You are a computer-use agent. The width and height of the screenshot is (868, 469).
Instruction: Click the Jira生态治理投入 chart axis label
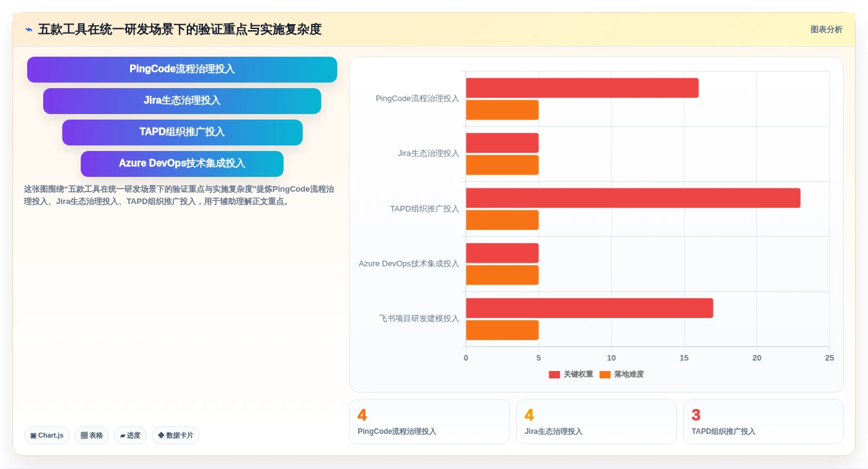(428, 153)
